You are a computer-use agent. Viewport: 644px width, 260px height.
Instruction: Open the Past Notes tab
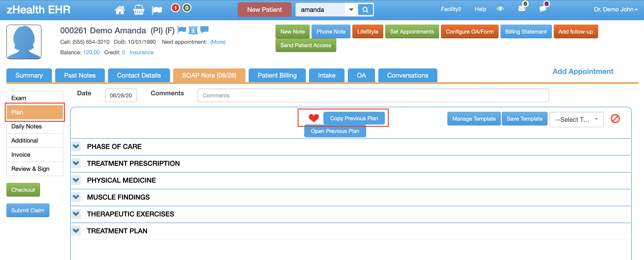[80, 75]
